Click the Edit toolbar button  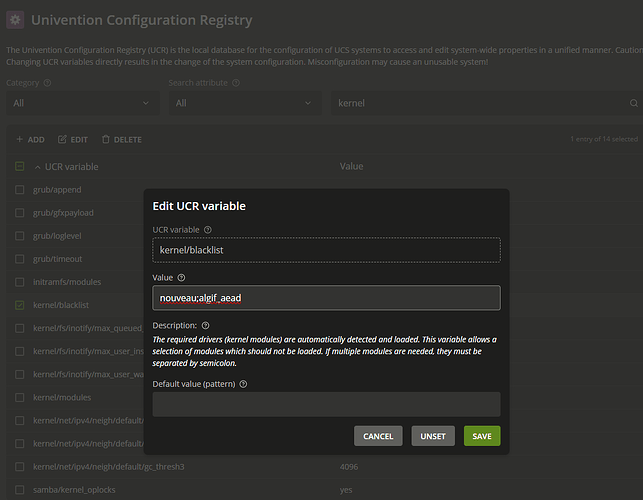(x=73, y=139)
